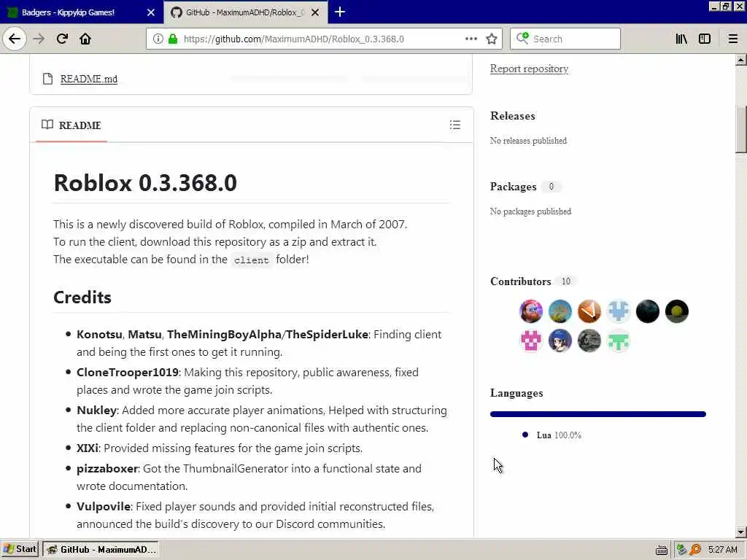Open the green identicon contributor avatar

click(619, 341)
